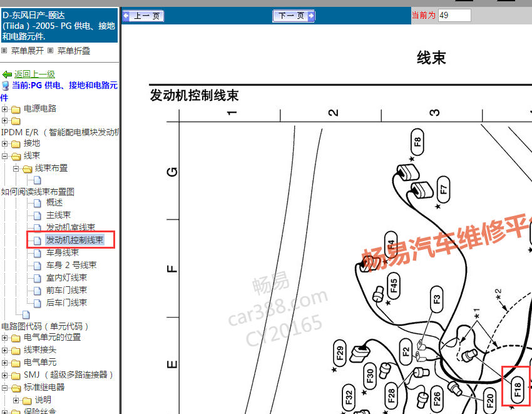Click connector label F32 in diagram
Image resolution: width=532 pixels, height=414 pixels.
tap(349, 398)
